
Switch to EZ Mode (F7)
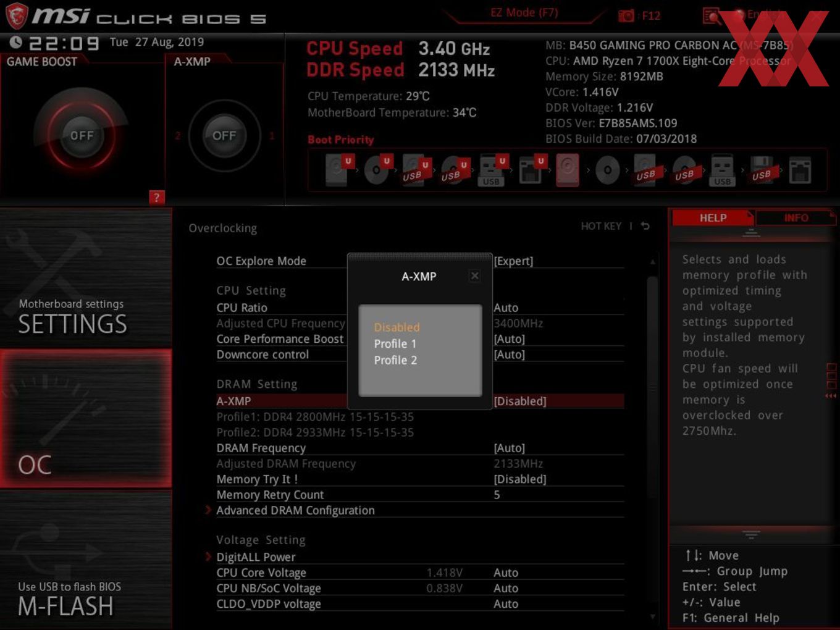[524, 12]
